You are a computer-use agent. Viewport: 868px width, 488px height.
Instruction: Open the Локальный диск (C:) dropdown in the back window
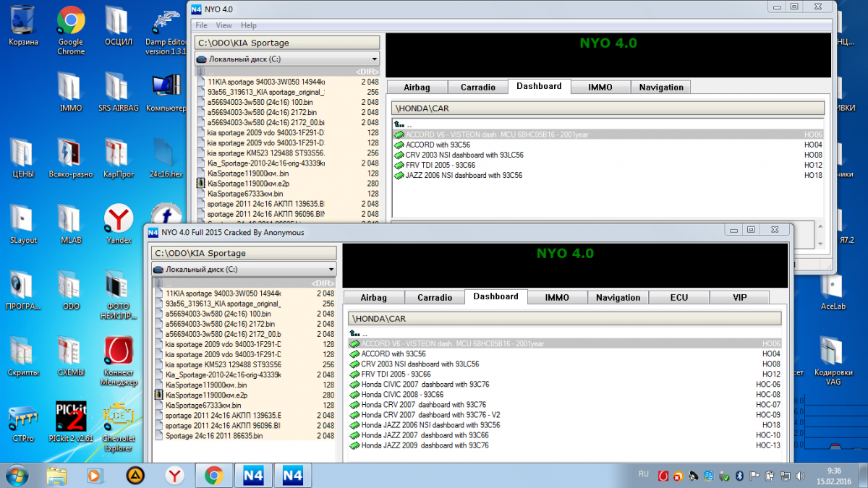click(287, 59)
